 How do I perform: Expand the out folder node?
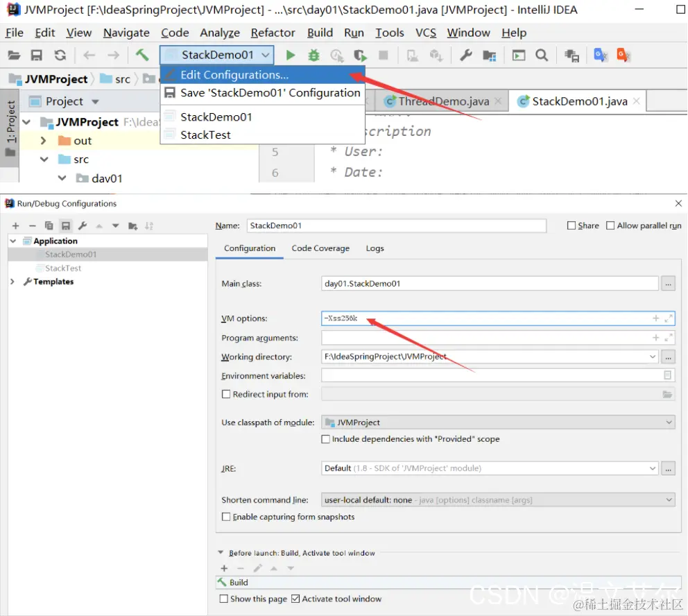43,141
